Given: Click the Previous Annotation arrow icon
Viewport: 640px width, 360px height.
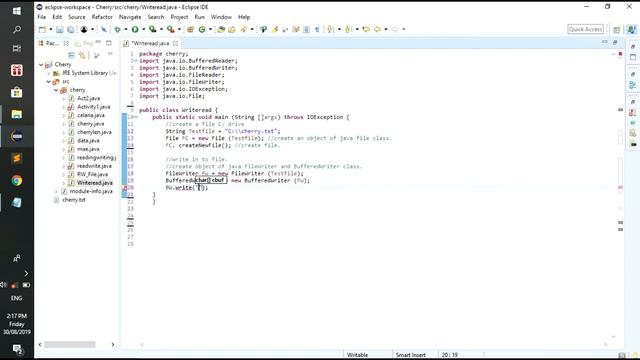Looking at the screenshot, I should (x=348, y=29).
